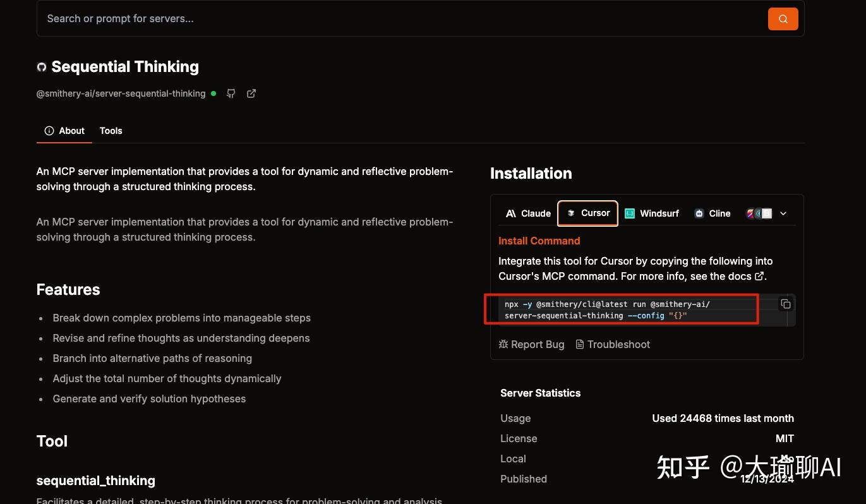Switch to the Tools tab

111,131
